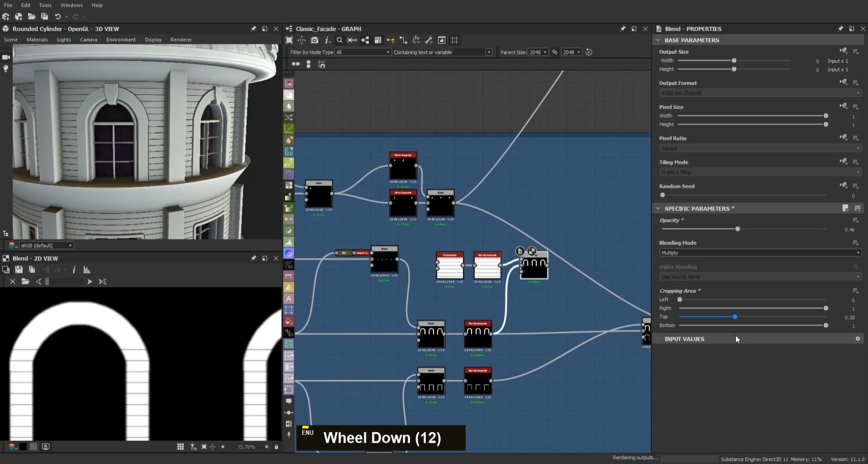
Task: Click the Save icon in the main toolbar
Action: (x=44, y=17)
